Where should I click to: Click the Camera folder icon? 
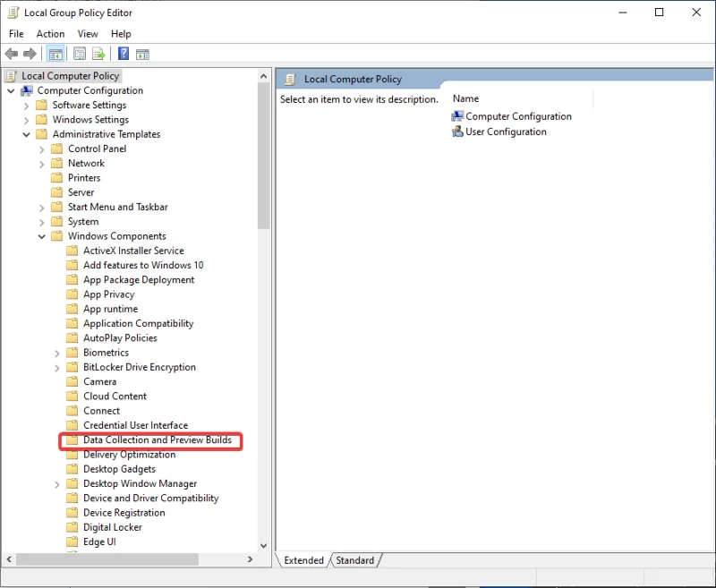coord(72,381)
